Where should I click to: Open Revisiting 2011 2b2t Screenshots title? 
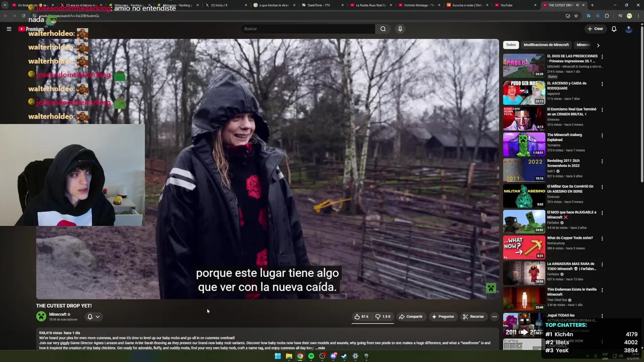(x=563, y=163)
